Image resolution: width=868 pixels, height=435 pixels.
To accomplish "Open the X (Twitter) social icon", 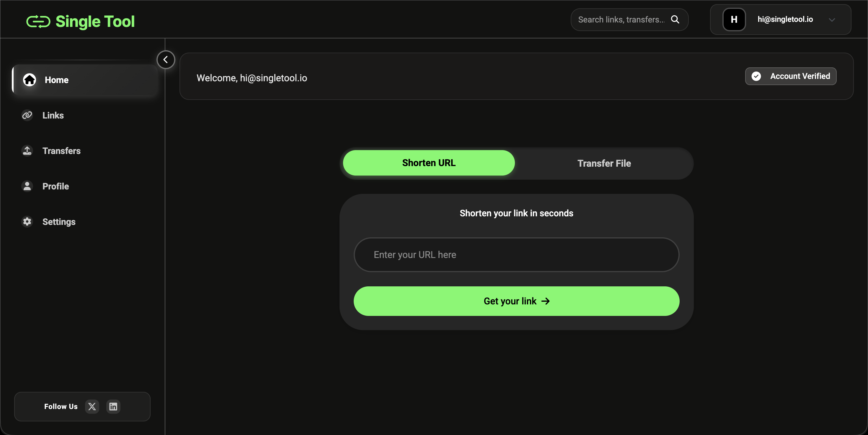I will [92, 406].
